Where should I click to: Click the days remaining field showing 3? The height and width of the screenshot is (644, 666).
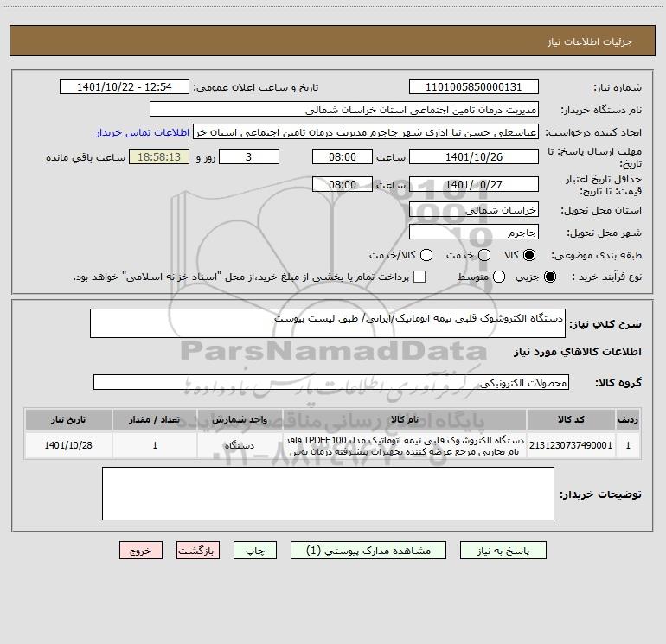[249, 156]
